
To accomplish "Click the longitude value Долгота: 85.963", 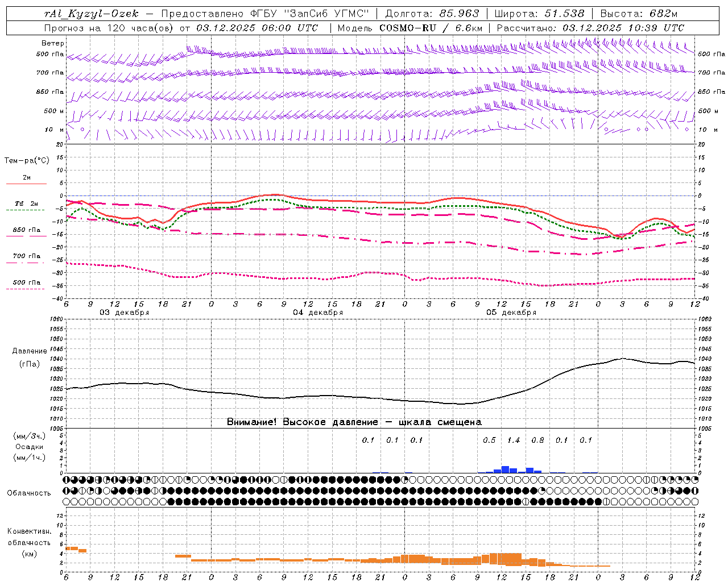I will pyautogui.click(x=432, y=14).
